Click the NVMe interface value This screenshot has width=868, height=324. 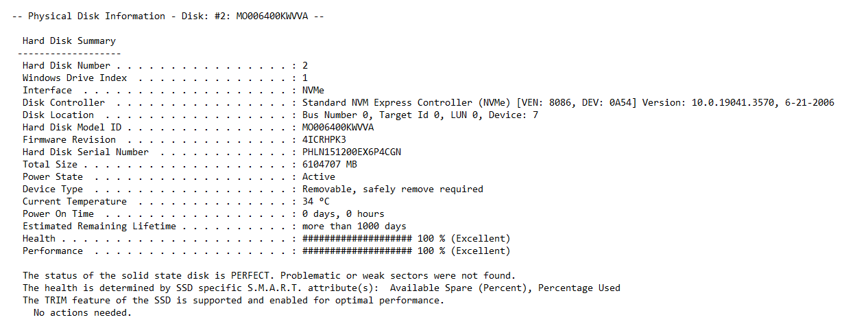click(313, 90)
